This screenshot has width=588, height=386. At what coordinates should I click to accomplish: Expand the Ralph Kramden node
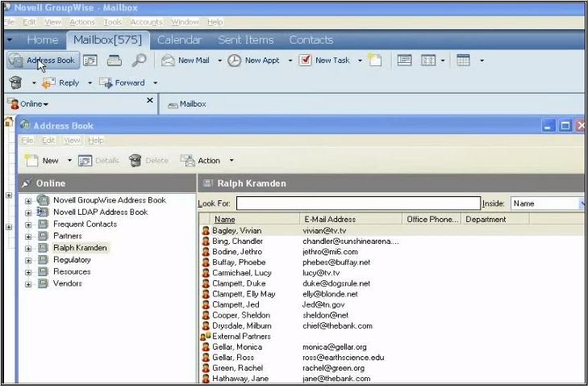[28, 249]
